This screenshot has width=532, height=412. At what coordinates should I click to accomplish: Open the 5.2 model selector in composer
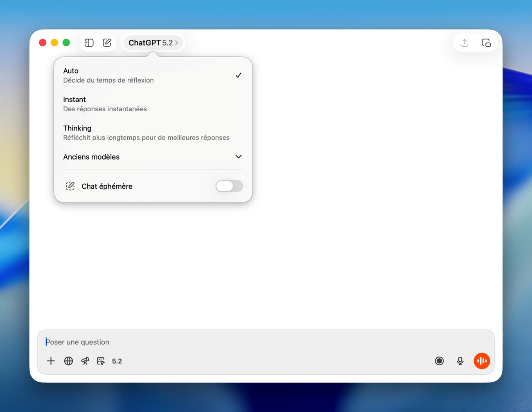point(117,361)
